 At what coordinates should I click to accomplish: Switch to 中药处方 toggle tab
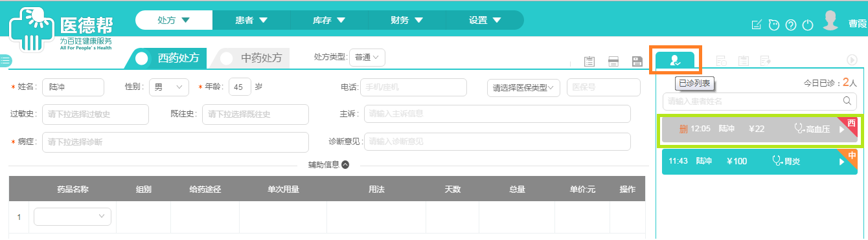[x=253, y=58]
